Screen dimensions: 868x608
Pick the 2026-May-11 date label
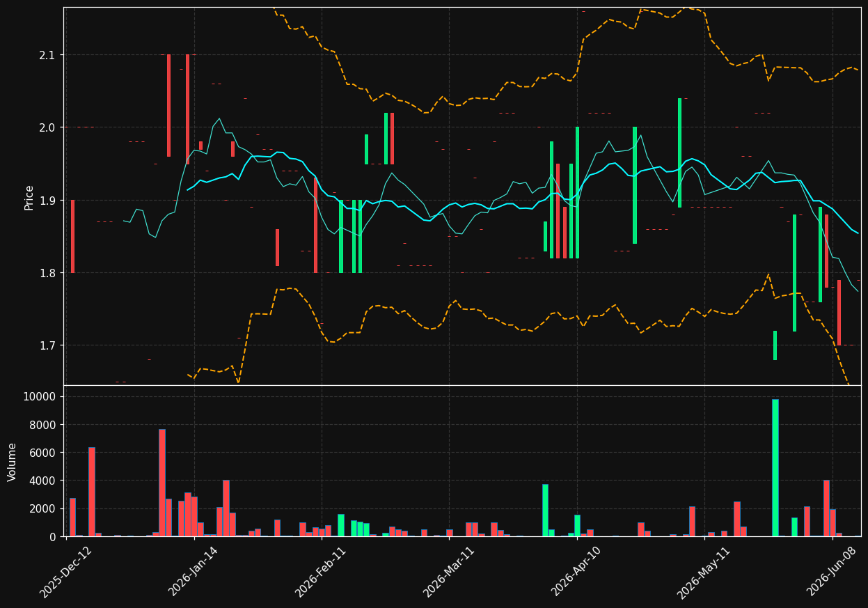[704, 572]
